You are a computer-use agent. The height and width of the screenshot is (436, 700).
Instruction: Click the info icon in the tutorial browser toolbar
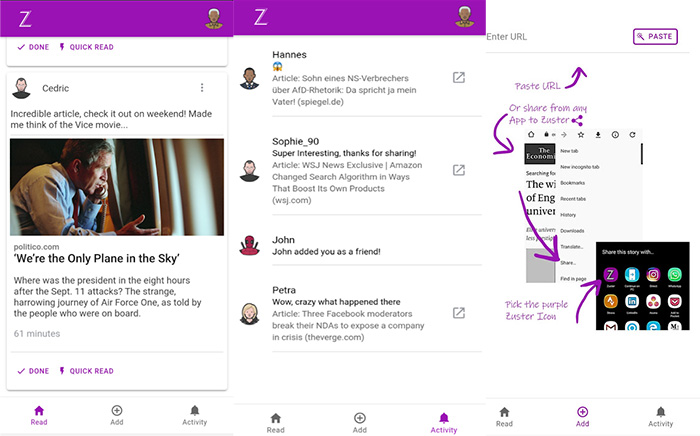click(615, 134)
